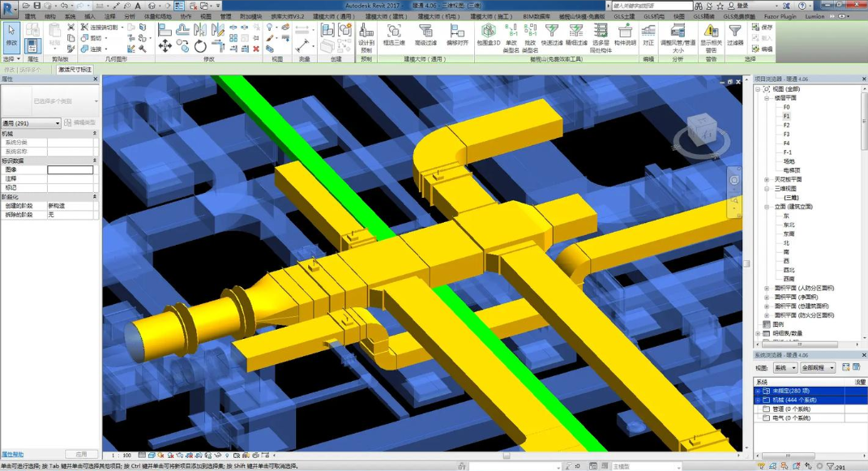Click the 快速过滤 funnel icon

pyautogui.click(x=552, y=32)
